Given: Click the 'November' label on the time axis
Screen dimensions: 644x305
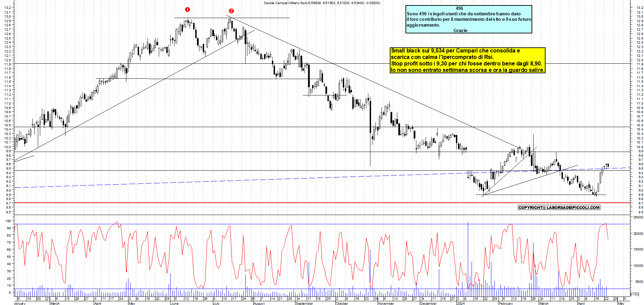Looking at the screenshot, I should (x=386, y=303).
